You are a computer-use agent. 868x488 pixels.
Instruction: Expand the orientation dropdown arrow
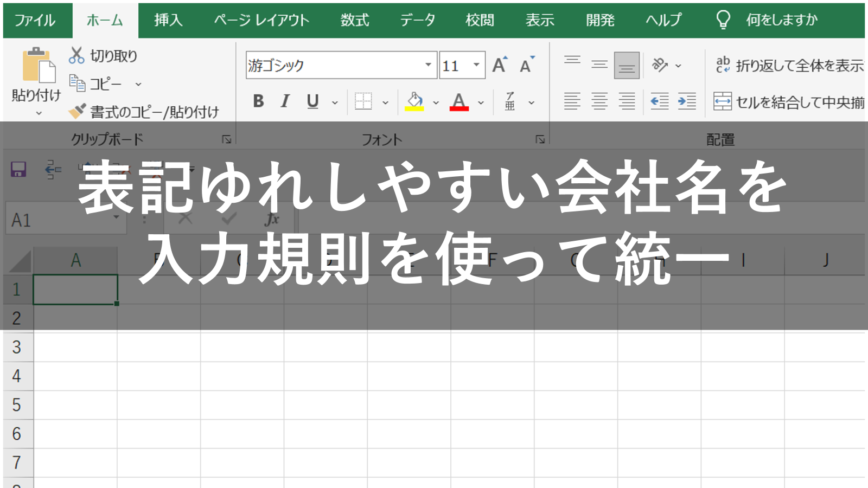click(678, 66)
